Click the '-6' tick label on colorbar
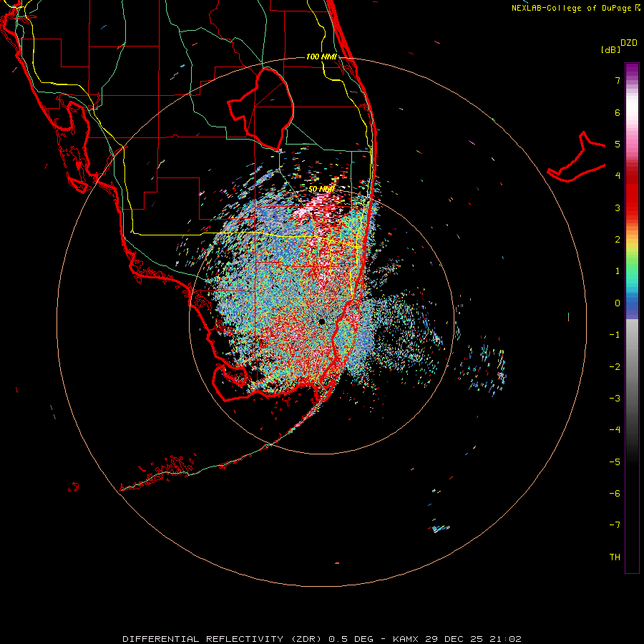This screenshot has width=644, height=644. click(615, 494)
